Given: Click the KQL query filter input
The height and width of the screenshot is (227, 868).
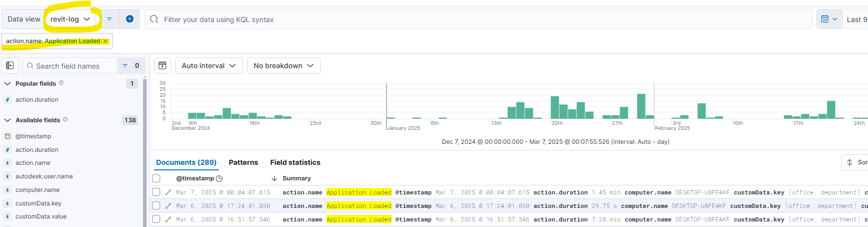Looking at the screenshot, I should 477,20.
